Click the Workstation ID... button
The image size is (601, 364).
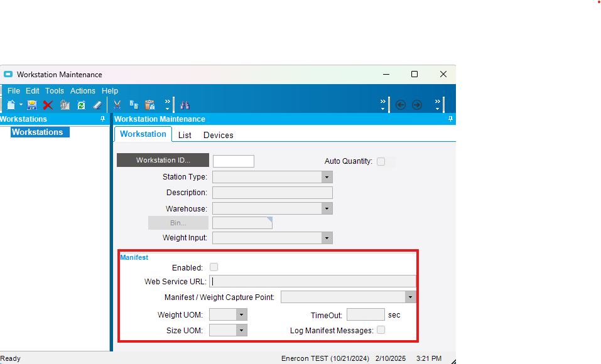(163, 160)
